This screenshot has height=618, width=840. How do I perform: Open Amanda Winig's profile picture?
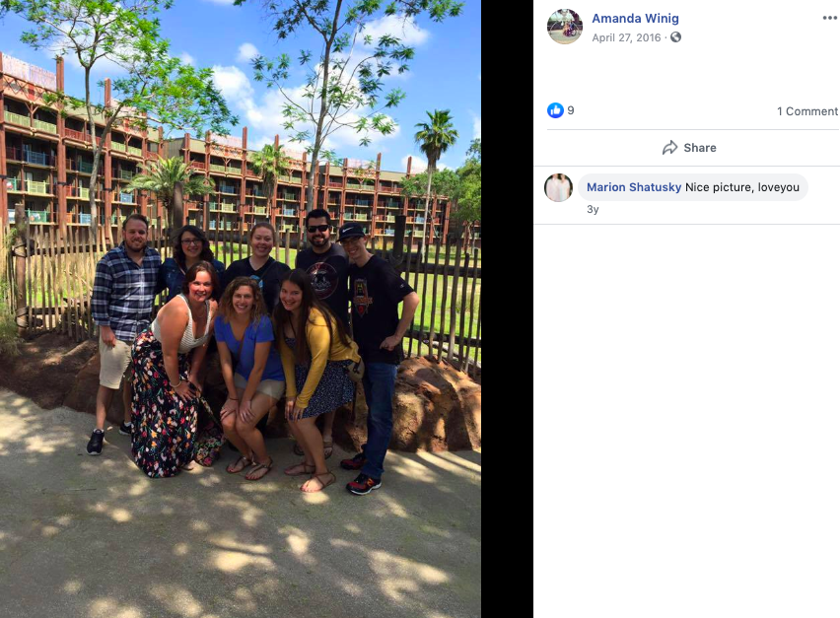[x=565, y=27]
